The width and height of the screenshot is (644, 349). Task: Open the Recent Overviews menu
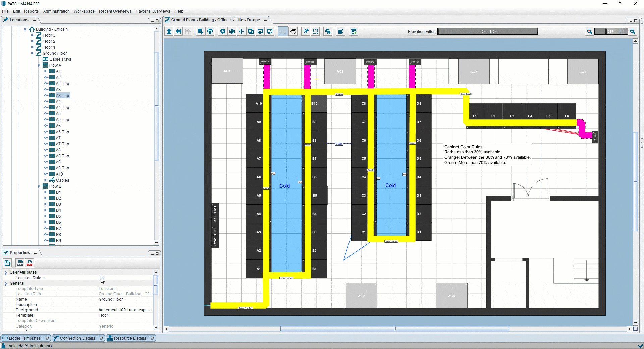tap(115, 11)
